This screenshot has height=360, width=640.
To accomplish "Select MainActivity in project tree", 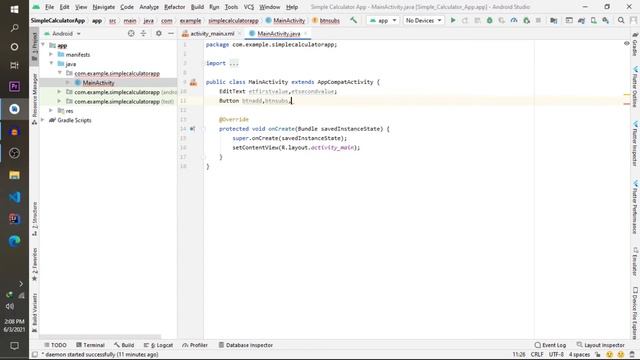I will [98, 83].
